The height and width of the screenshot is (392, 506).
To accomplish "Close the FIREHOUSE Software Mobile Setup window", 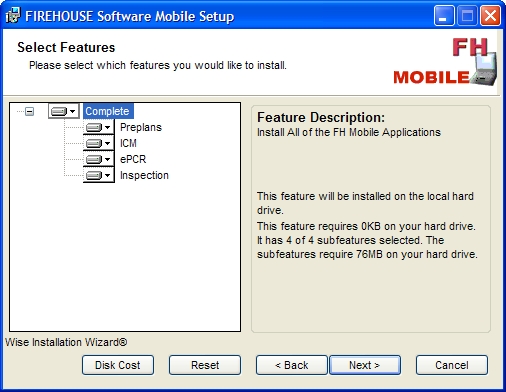I will click(490, 16).
